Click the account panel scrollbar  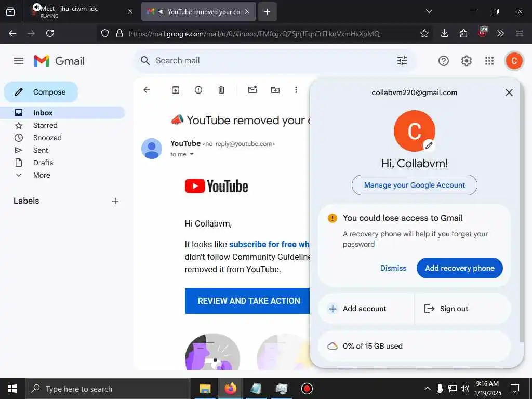click(x=521, y=212)
